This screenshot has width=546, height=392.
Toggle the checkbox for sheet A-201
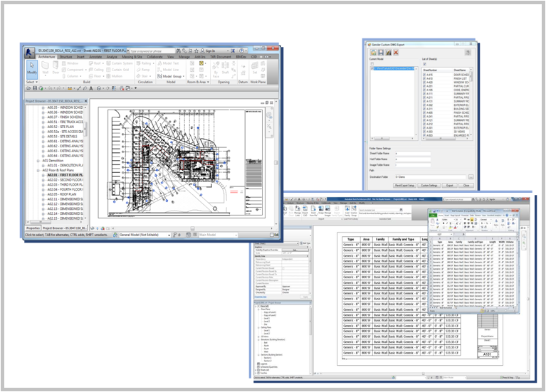pos(424,86)
